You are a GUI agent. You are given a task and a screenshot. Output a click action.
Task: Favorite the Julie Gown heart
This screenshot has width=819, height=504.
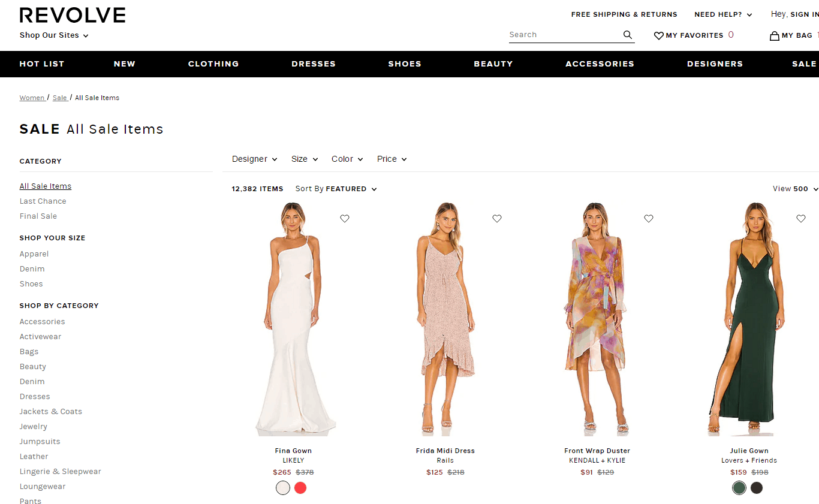click(x=801, y=219)
